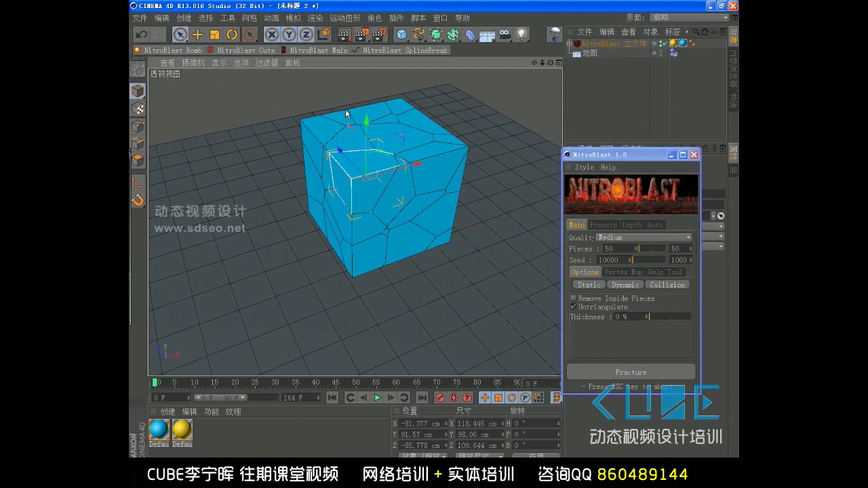Open the 文件 menu in the main menu bar
Image resolution: width=868 pixels, height=488 pixels.
[x=140, y=18]
